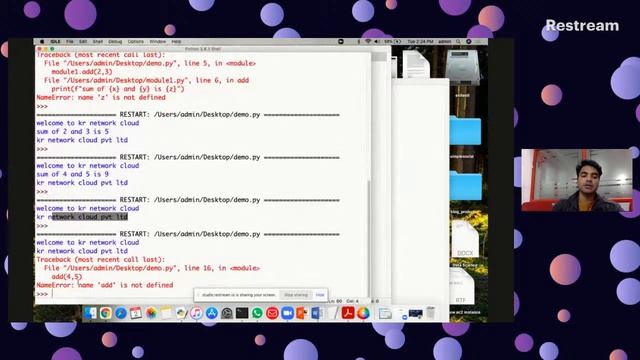Launch Google Chrome from the dock
The height and width of the screenshot is (360, 640).
106,313
